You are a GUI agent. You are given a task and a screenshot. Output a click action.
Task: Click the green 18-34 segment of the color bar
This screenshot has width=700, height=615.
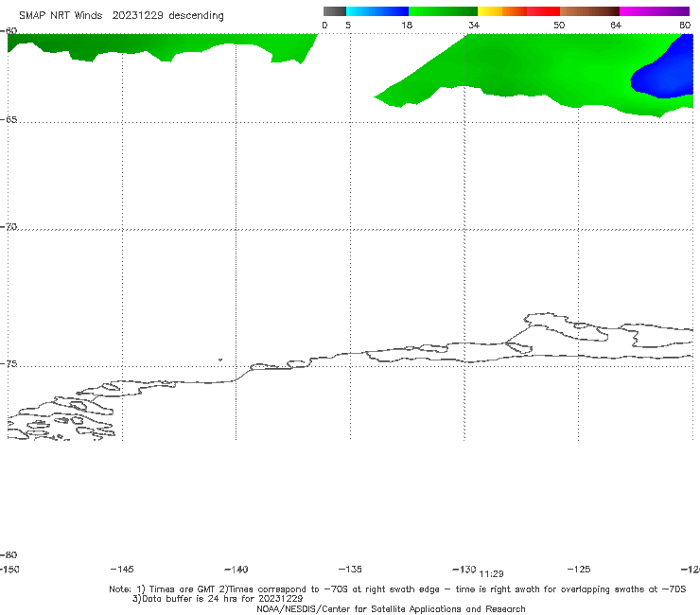click(x=443, y=11)
